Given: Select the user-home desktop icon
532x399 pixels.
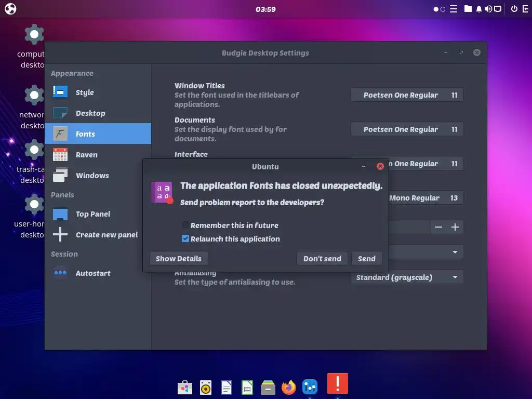Looking at the screenshot, I should (x=34, y=204).
